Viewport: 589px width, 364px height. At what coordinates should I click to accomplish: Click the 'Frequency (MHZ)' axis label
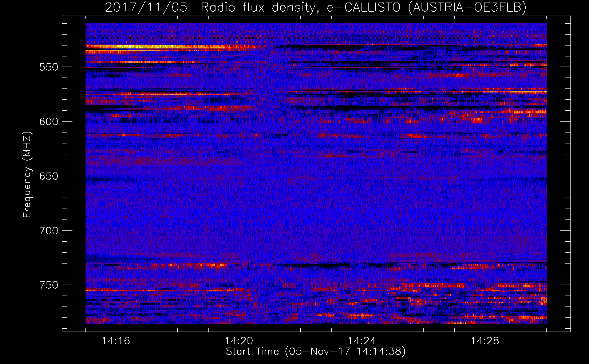click(x=27, y=175)
